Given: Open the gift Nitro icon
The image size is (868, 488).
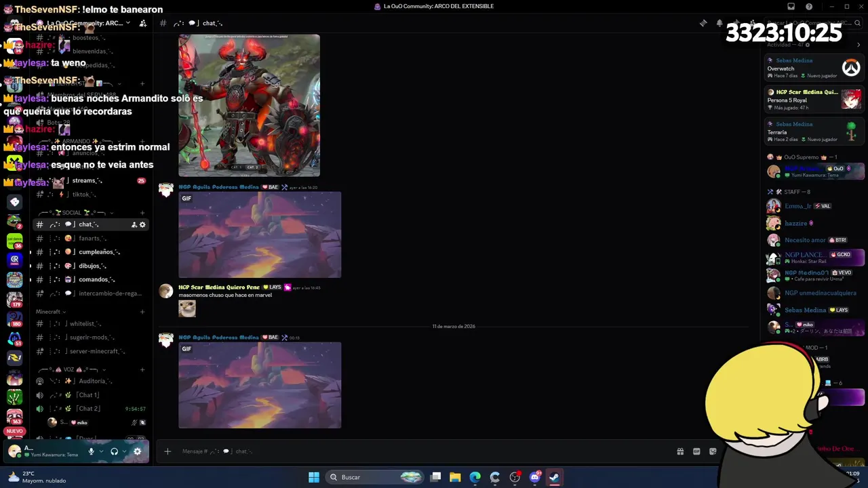Looking at the screenshot, I should (680, 451).
